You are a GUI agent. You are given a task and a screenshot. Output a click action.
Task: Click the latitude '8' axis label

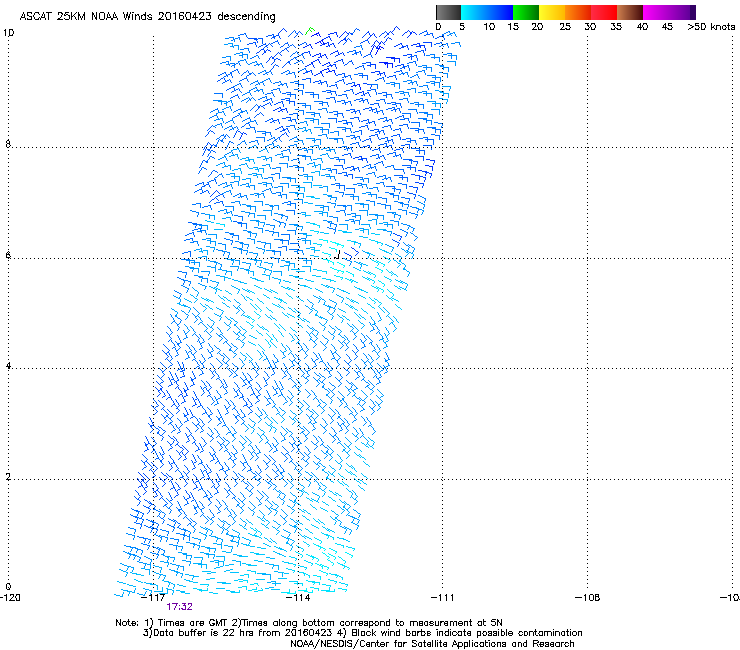(x=8, y=144)
